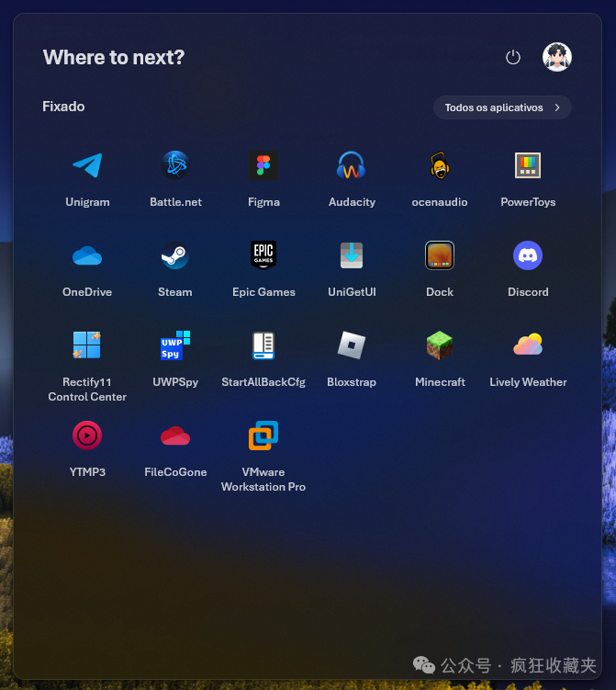
Task: Click the chevron in Todos os aplicativos
Action: pyautogui.click(x=557, y=107)
